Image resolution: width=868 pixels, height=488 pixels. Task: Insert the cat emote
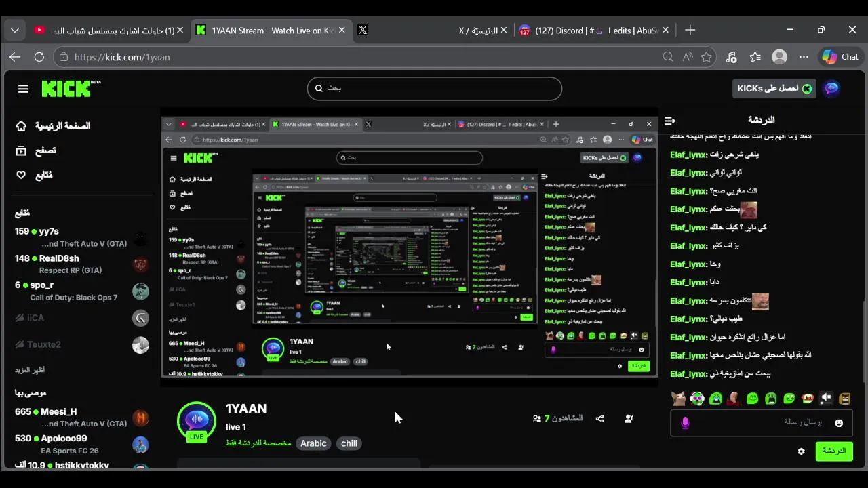click(678, 399)
